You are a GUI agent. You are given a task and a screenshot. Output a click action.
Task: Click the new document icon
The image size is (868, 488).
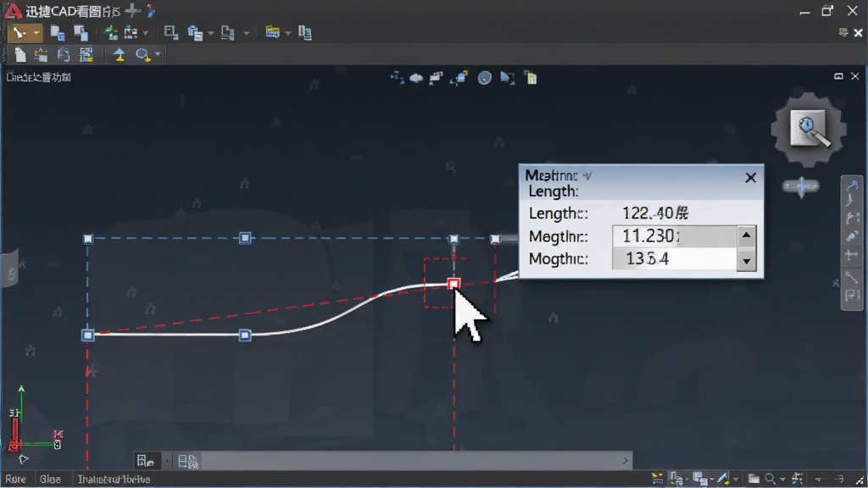20,55
